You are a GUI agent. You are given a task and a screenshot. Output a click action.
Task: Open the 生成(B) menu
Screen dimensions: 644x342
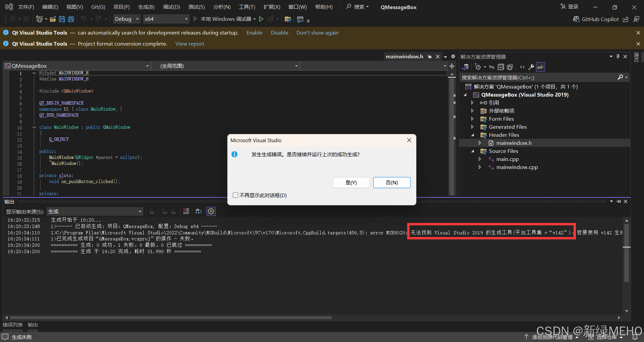[146, 7]
